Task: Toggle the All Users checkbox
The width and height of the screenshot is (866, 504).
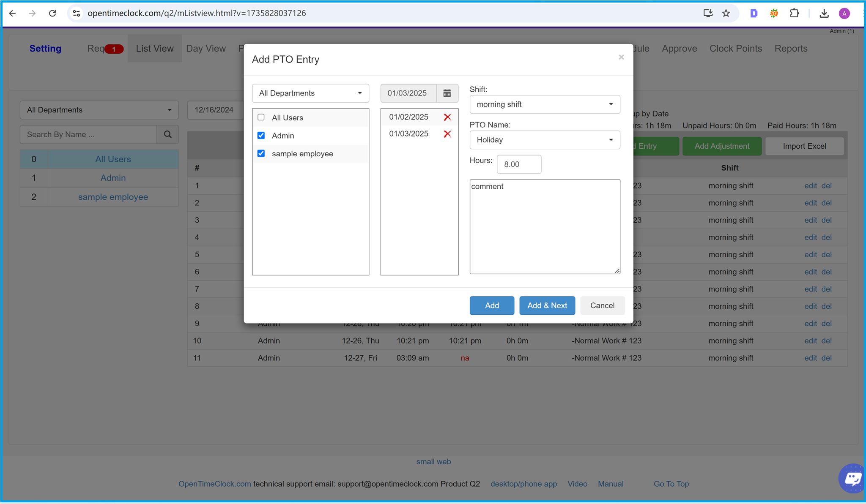Action: [x=260, y=117]
